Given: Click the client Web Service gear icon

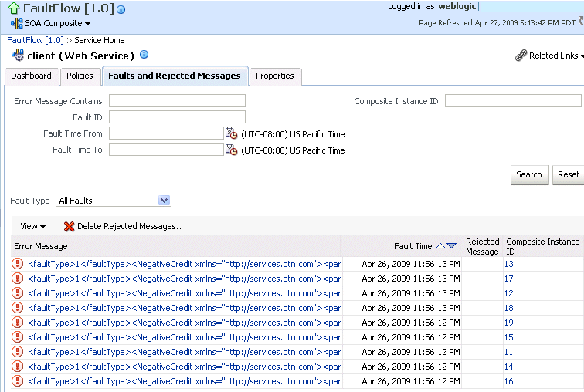Looking at the screenshot, I should click(18, 56).
